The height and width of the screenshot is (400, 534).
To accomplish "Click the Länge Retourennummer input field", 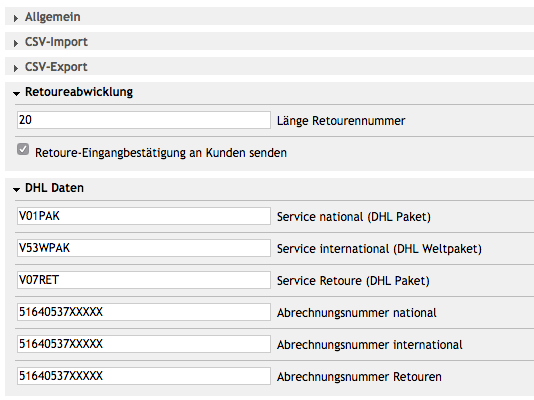I will tap(144, 120).
